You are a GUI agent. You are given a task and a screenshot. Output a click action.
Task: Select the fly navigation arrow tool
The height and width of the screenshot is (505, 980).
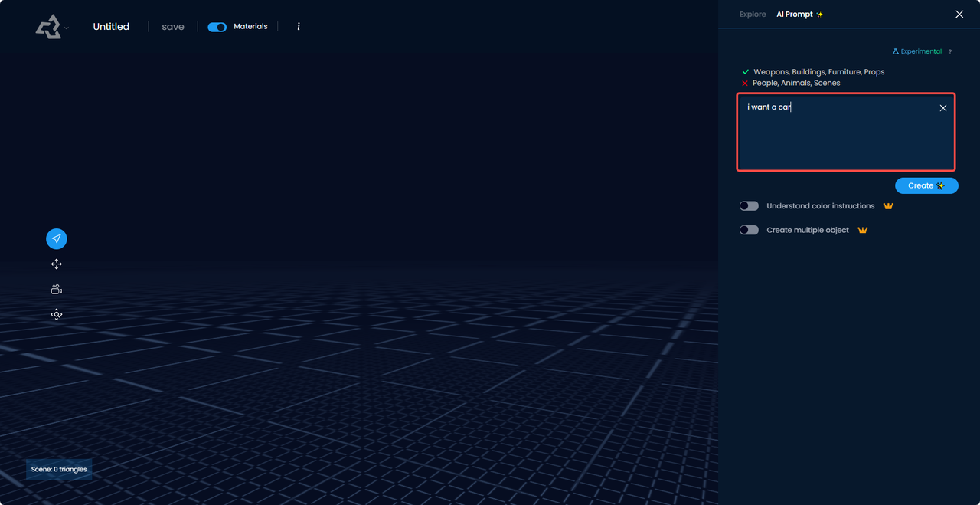coord(57,239)
